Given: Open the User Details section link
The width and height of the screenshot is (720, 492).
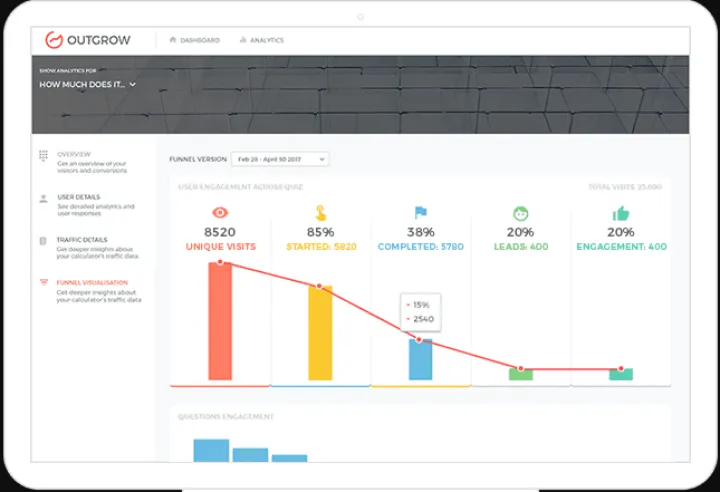Looking at the screenshot, I should point(79,197).
